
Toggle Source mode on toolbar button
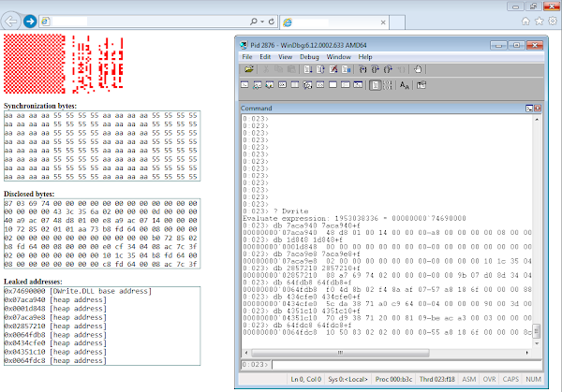click(x=375, y=85)
